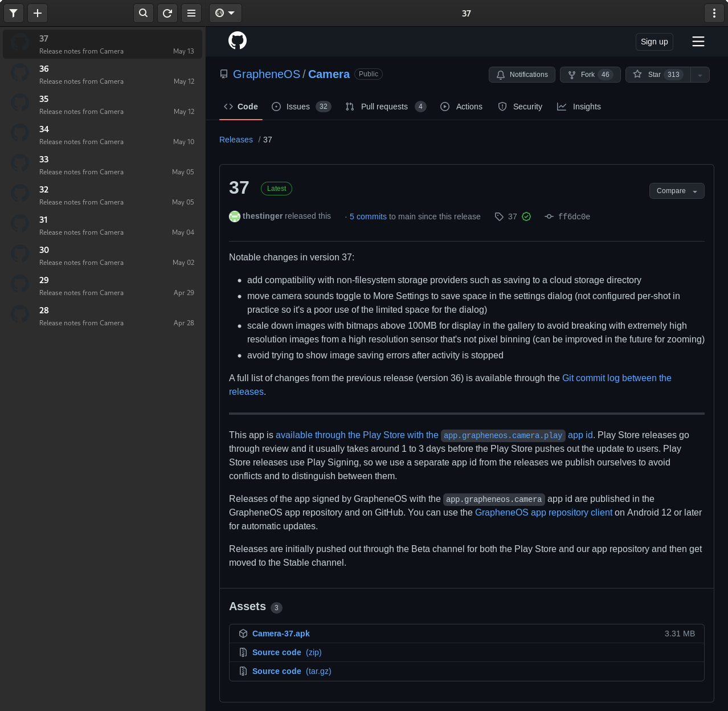This screenshot has height=711, width=728.
Task: Open the GitHub logo home link
Action: click(x=238, y=40)
